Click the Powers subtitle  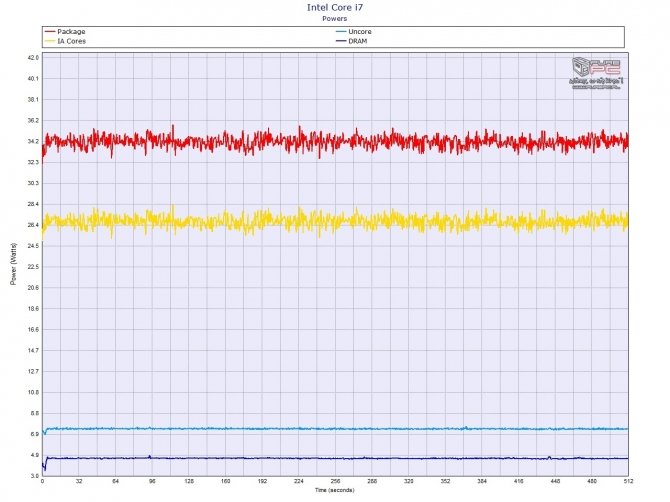coord(335,18)
